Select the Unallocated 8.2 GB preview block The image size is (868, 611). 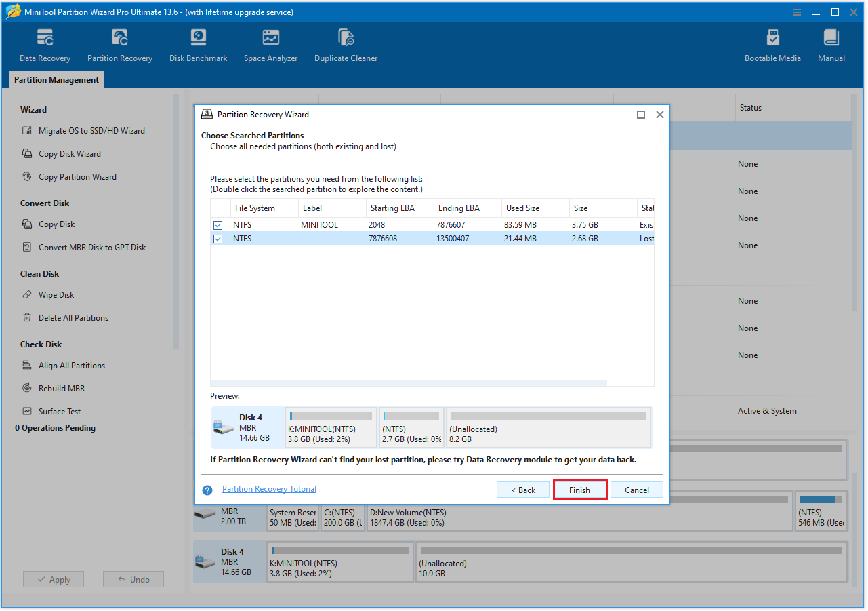[547, 426]
